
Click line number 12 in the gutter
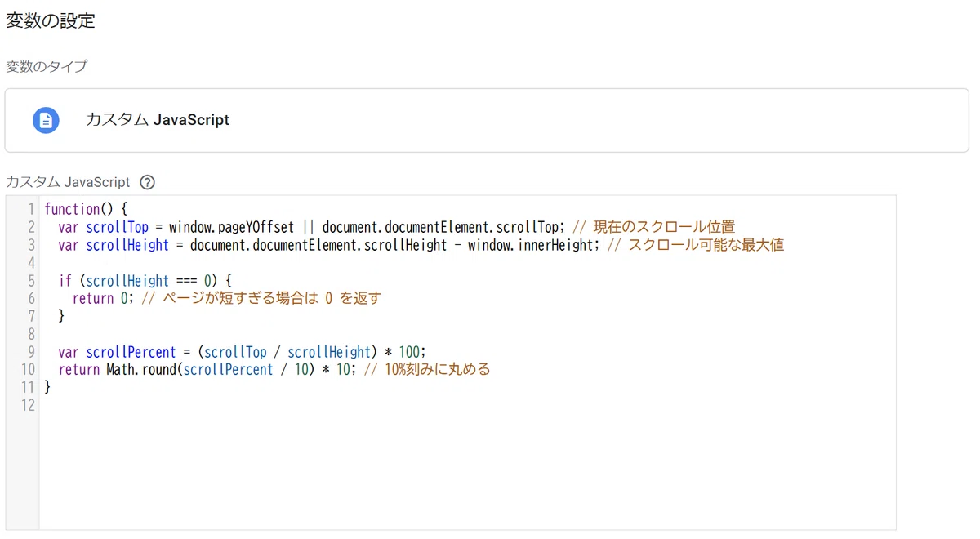pyautogui.click(x=28, y=406)
